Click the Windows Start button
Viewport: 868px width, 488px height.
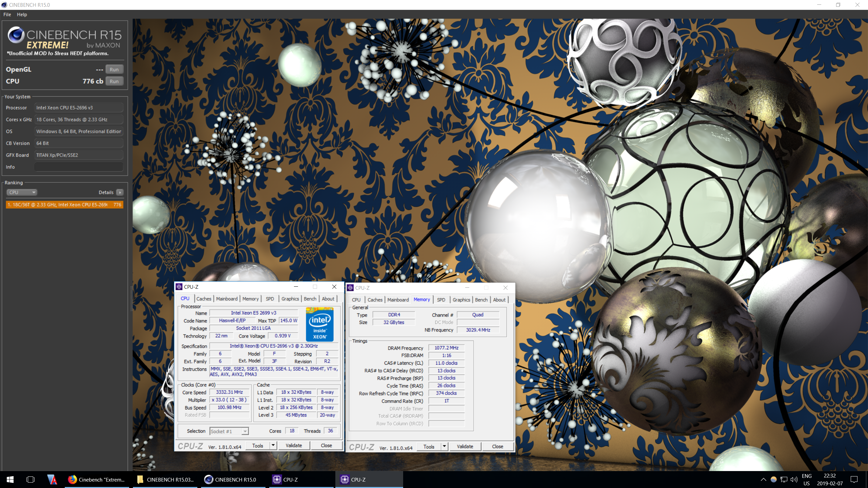[x=10, y=480]
